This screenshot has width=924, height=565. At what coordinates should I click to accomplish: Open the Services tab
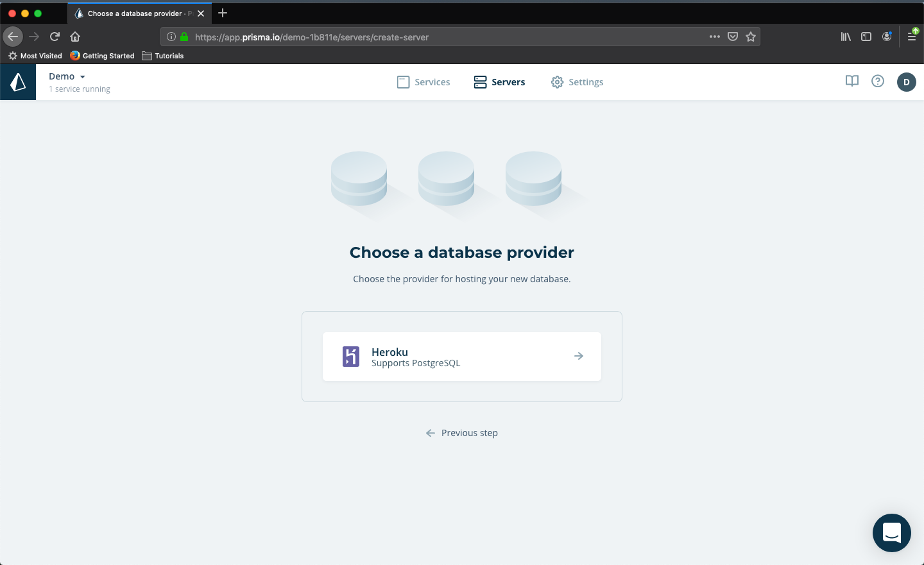(424, 82)
